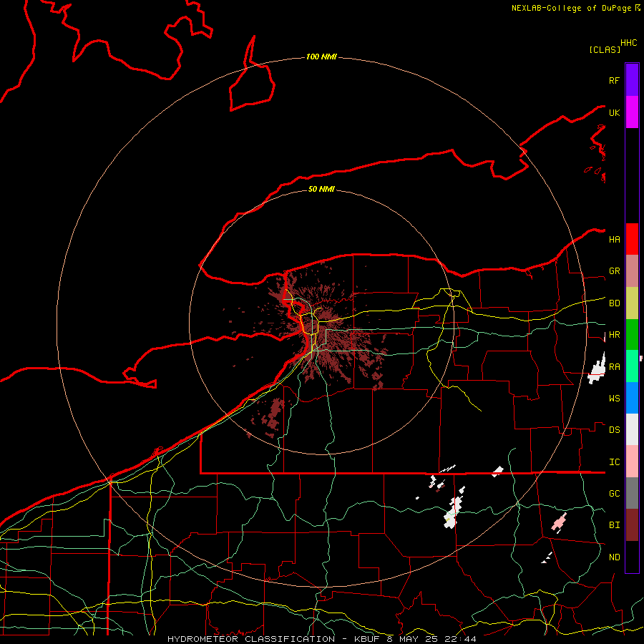Click the RA legend label
The width and height of the screenshot is (644, 644).
tap(615, 367)
